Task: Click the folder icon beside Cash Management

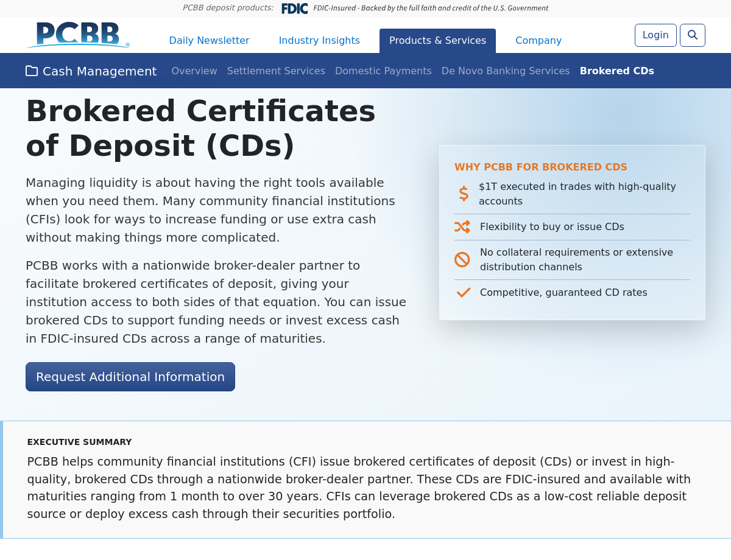Action: [x=32, y=71]
